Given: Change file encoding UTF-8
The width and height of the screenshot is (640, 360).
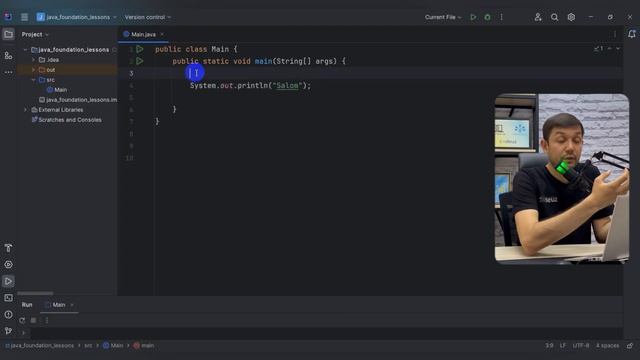Looking at the screenshot, I should point(581,346).
